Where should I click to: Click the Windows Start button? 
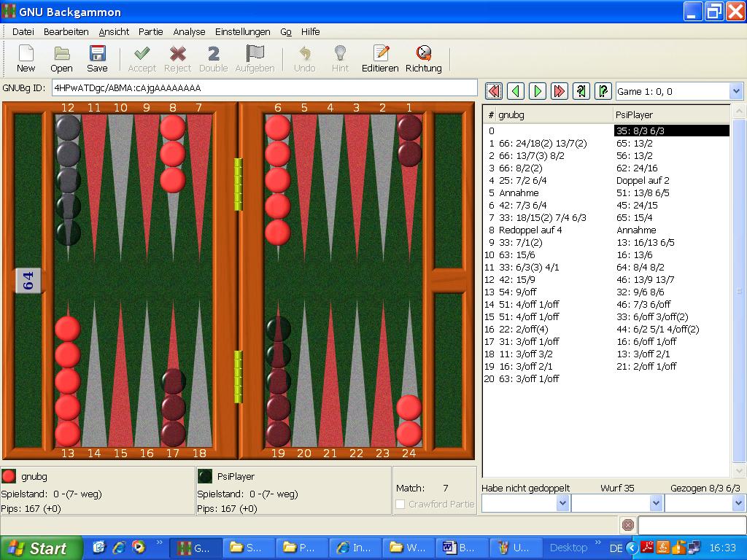click(x=42, y=548)
